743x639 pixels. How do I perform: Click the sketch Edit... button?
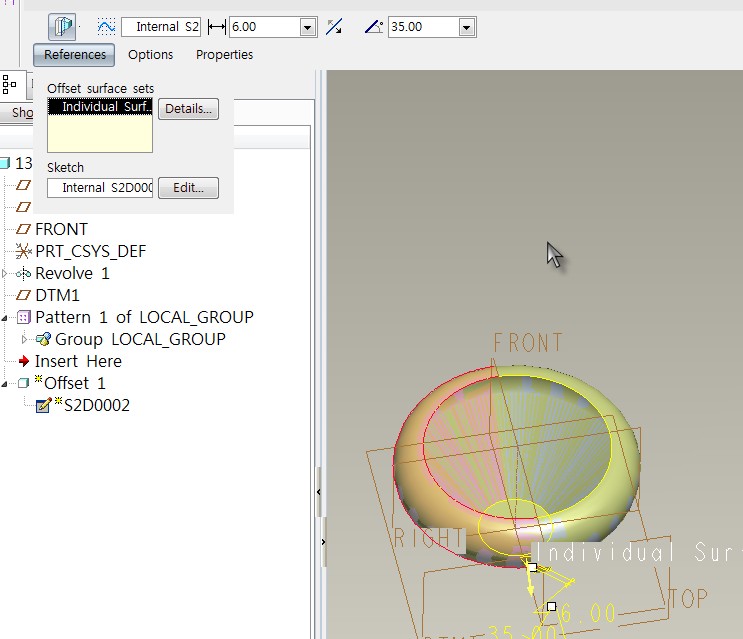pos(188,188)
